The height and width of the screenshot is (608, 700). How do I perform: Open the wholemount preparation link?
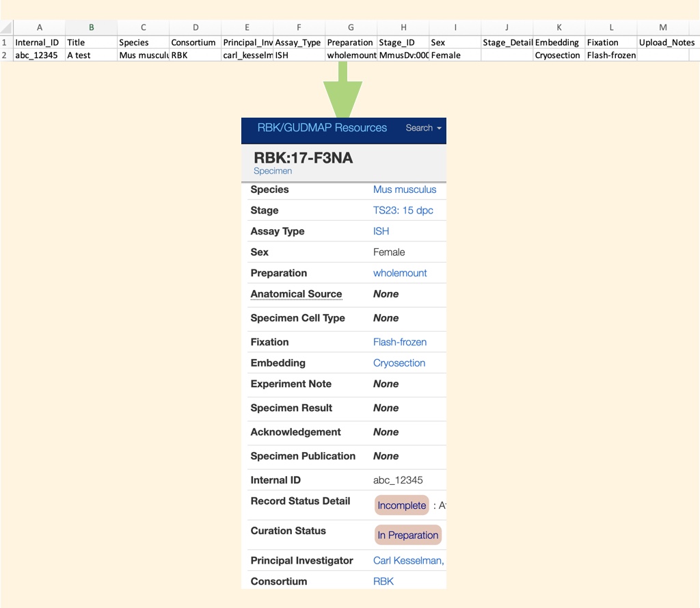[400, 273]
